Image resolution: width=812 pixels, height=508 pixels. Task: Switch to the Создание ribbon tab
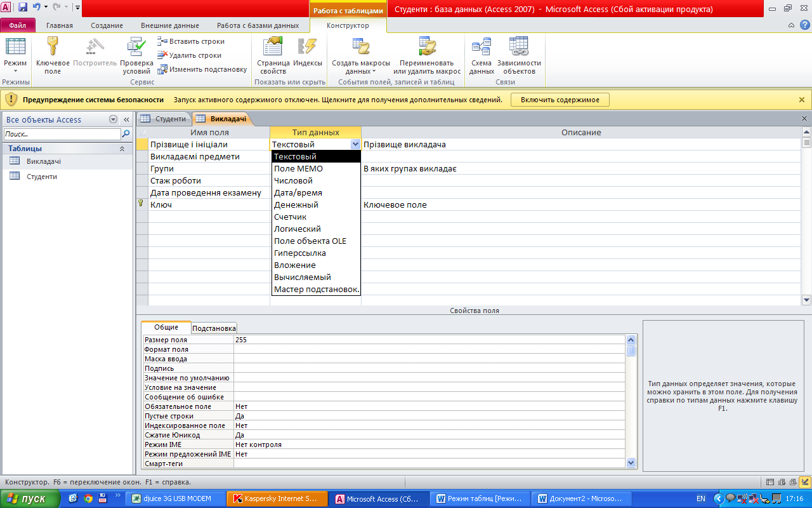(107, 25)
